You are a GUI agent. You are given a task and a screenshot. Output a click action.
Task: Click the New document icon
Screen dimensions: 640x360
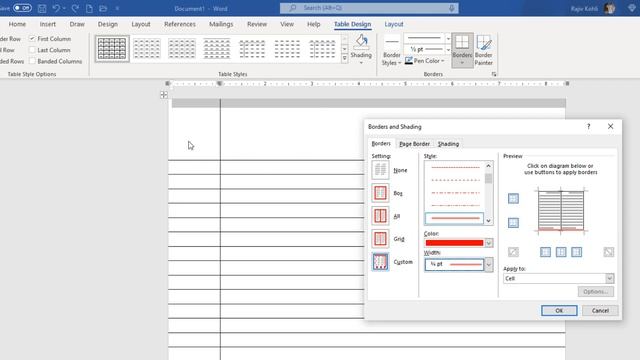click(89, 8)
